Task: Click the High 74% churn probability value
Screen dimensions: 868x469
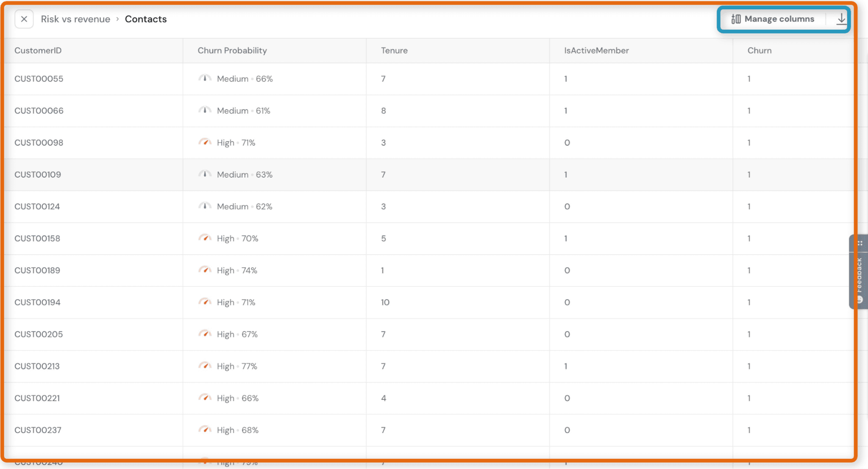Action: point(237,270)
